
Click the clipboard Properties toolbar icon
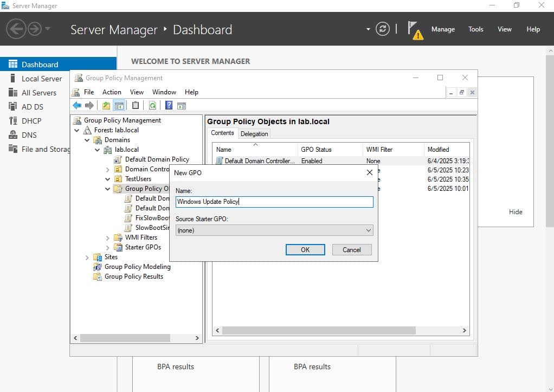coord(136,106)
